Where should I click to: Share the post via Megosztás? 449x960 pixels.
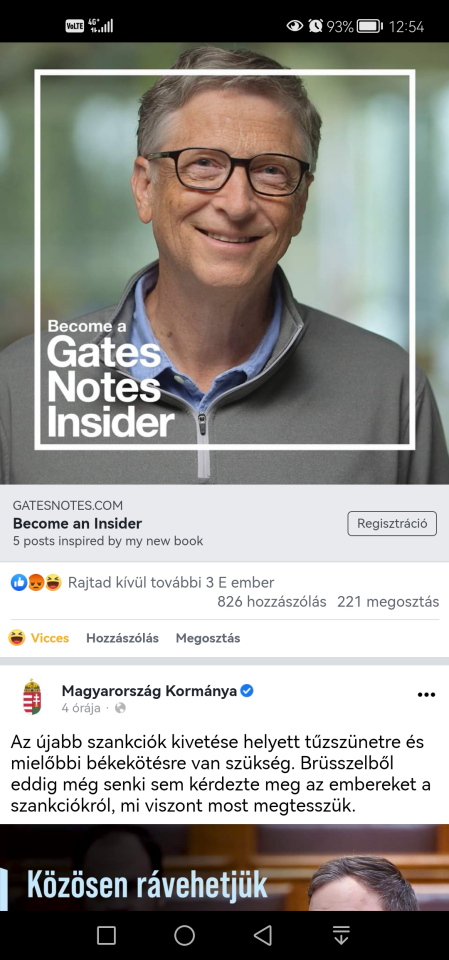pos(208,638)
